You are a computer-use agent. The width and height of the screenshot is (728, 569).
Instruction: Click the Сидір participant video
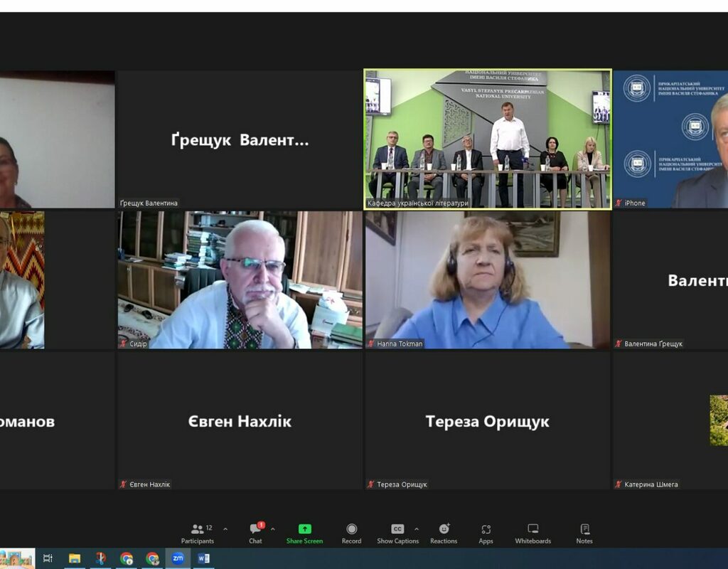point(240,280)
